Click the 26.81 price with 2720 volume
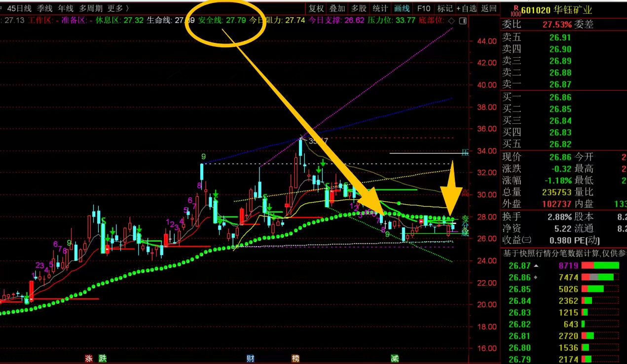Viewport: 627px width, 364px height. click(520, 336)
